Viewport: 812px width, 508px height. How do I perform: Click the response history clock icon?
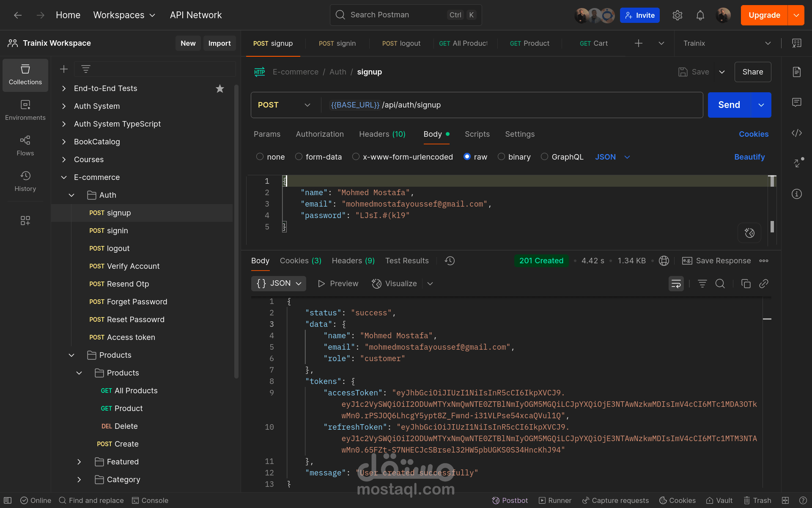click(450, 261)
